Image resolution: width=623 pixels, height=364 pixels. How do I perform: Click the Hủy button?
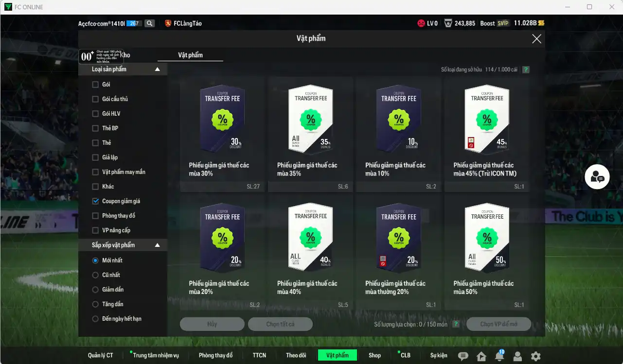[212, 324]
